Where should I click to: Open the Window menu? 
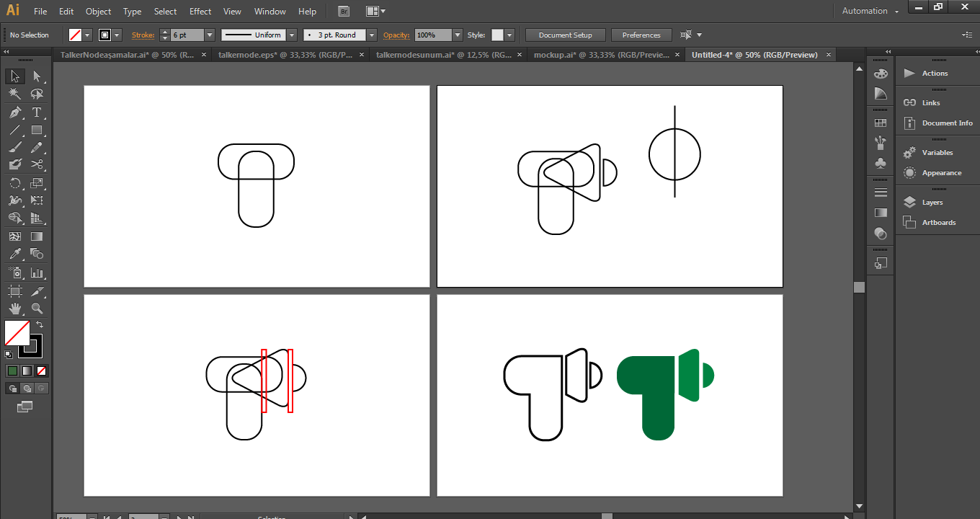point(270,11)
